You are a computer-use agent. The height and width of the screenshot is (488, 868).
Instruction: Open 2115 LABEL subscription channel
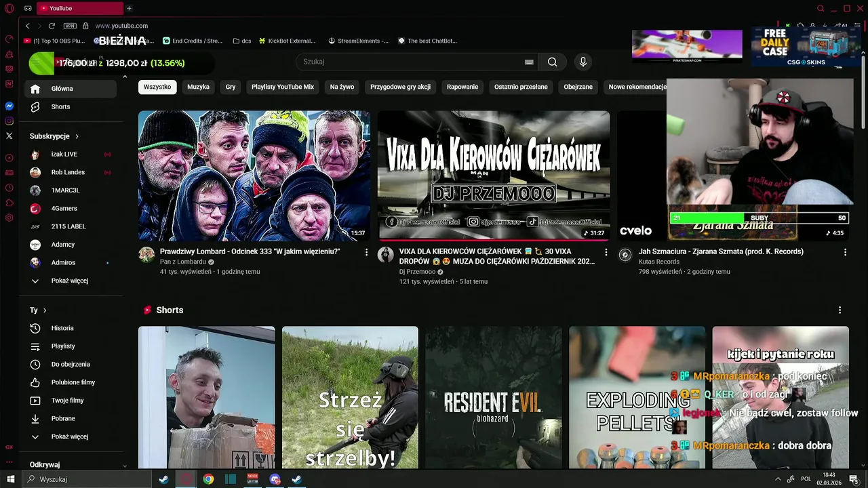(71, 226)
